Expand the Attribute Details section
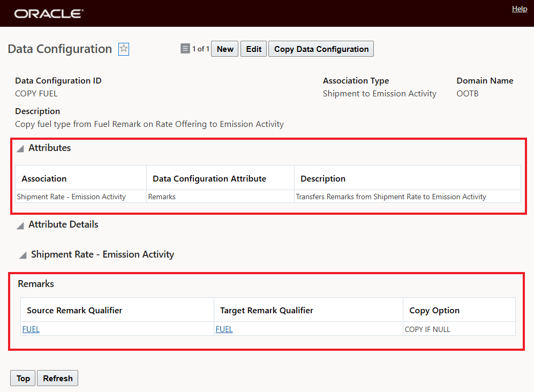534x392 pixels. 20,225
